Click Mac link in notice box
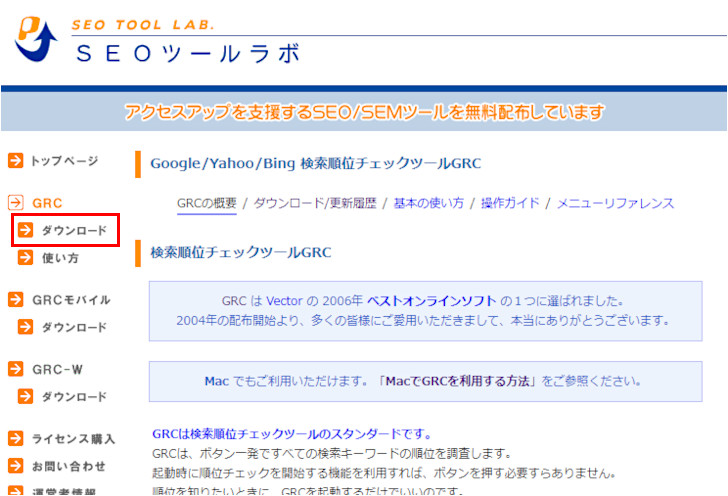This screenshot has height=496, width=728. 217,381
